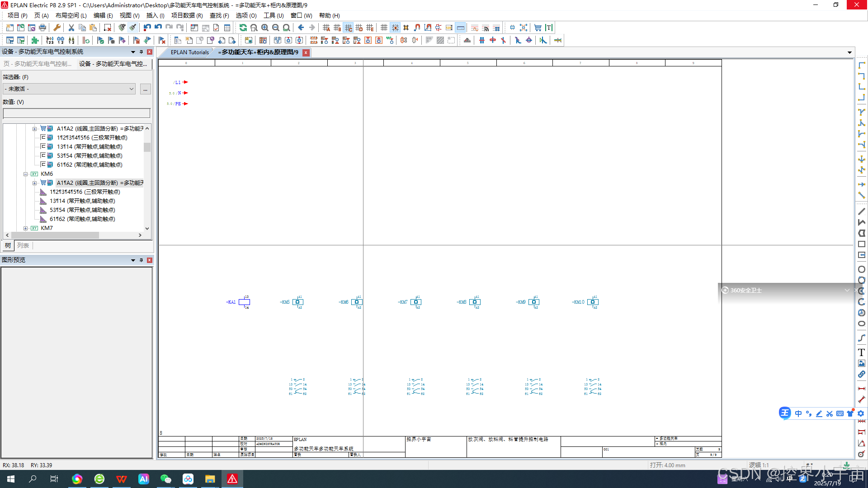Select the Grid A icon

[326, 28]
